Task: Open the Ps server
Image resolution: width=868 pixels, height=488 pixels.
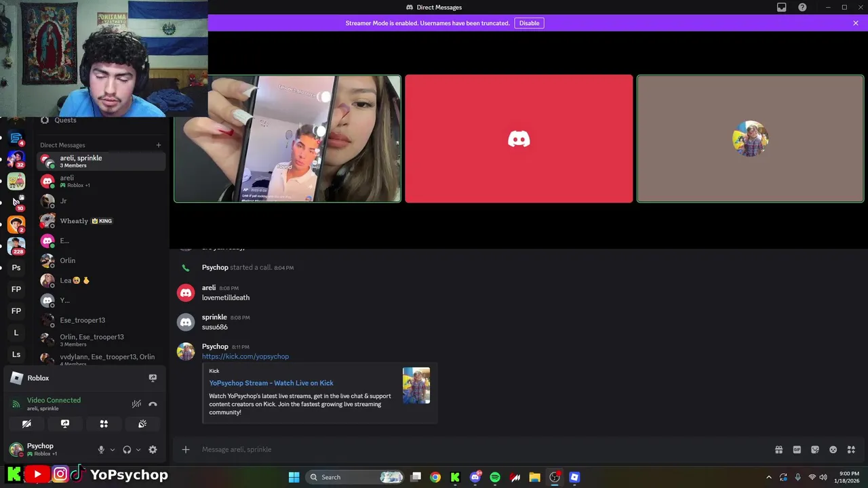Action: (x=16, y=268)
